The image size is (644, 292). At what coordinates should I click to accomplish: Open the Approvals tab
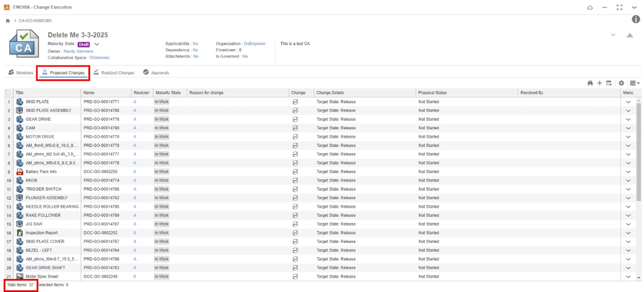point(156,73)
